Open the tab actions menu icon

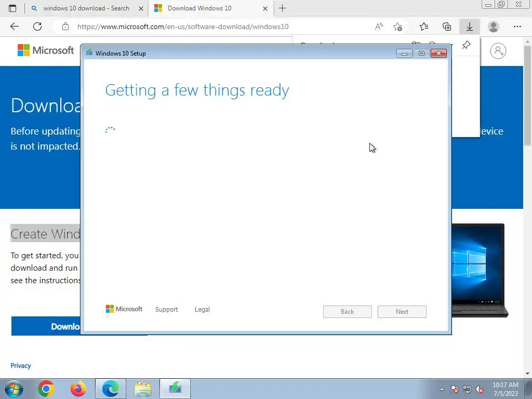[12, 8]
